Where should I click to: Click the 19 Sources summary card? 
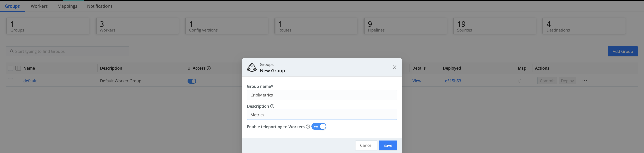click(x=495, y=26)
